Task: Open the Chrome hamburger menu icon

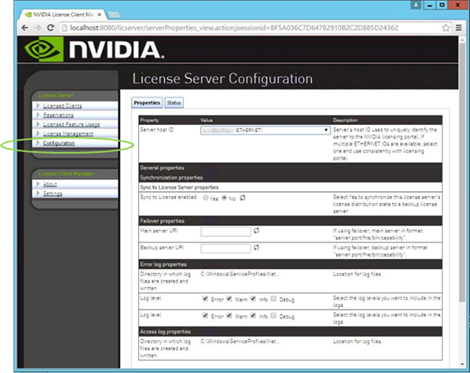Action: (459, 28)
